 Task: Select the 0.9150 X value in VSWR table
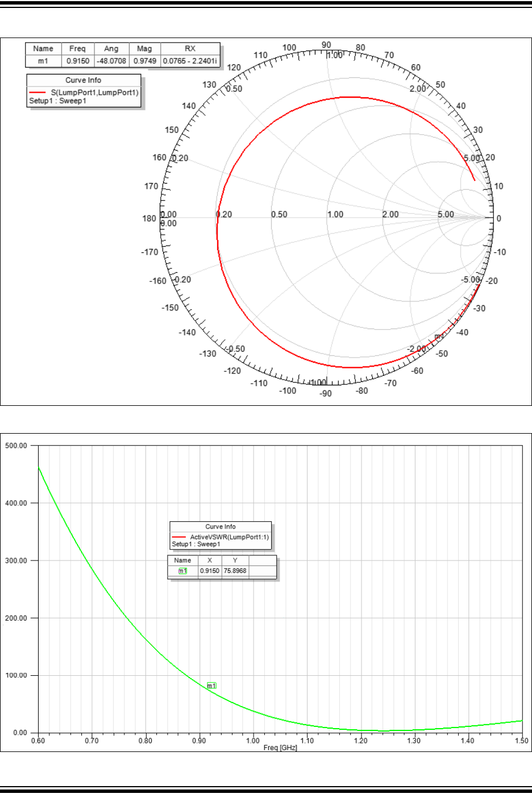(210, 571)
